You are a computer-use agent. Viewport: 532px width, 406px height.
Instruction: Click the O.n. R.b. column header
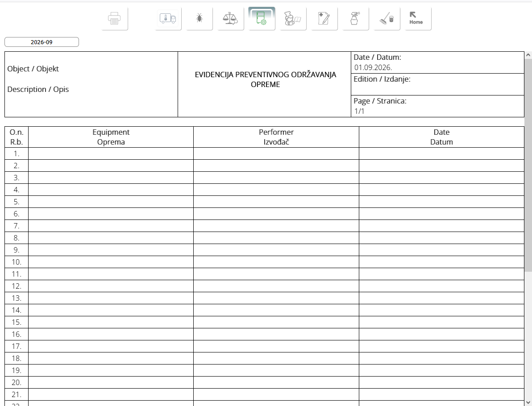point(17,137)
